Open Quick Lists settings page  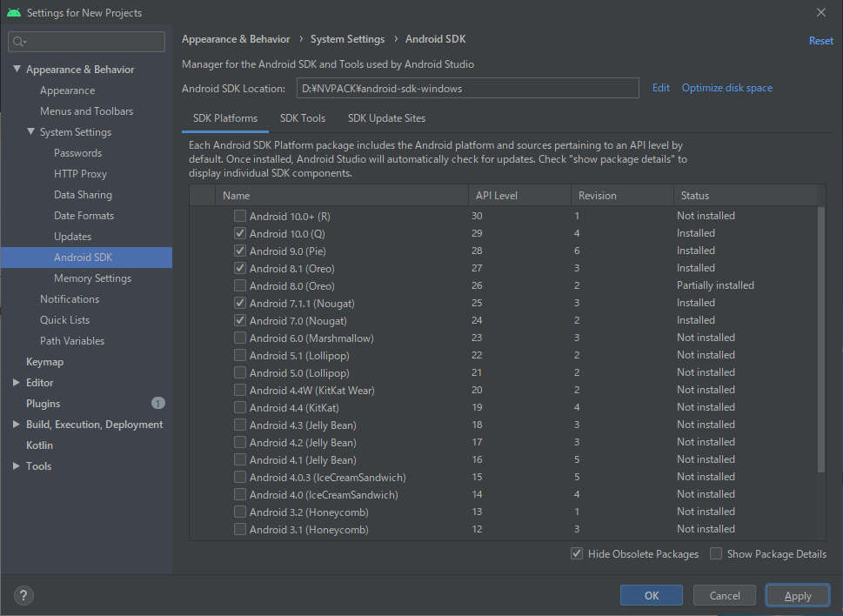65,320
